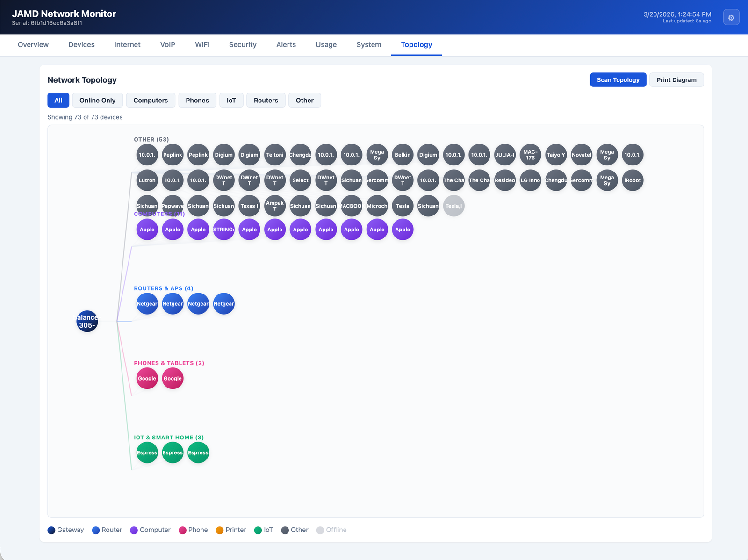The width and height of the screenshot is (748, 560).
Task: Enable the Computers device filter
Action: (x=151, y=100)
